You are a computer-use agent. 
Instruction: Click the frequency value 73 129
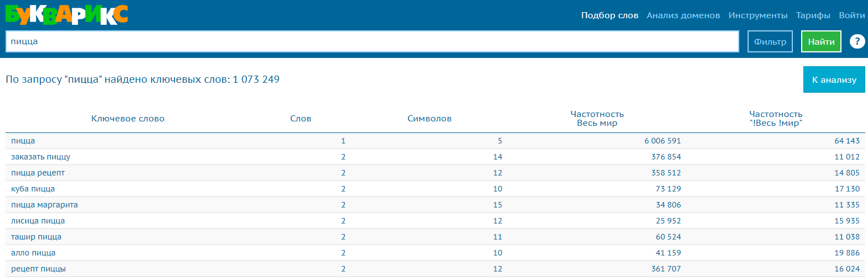coord(668,189)
